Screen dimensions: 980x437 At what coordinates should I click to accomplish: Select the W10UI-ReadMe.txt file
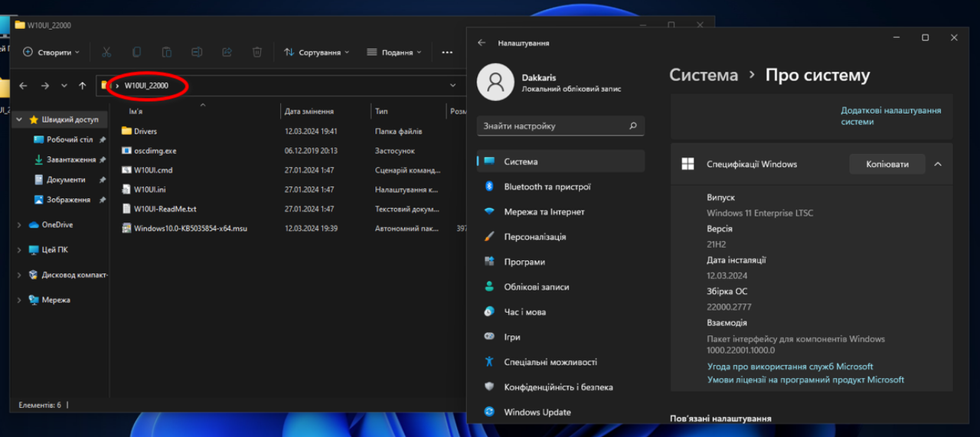pos(159,208)
